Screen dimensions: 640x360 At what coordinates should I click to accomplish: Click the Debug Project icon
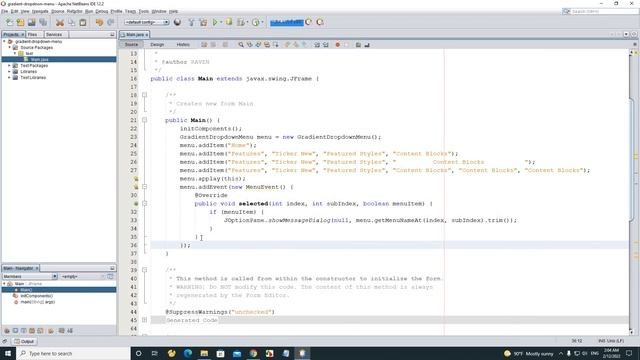tap(229, 22)
